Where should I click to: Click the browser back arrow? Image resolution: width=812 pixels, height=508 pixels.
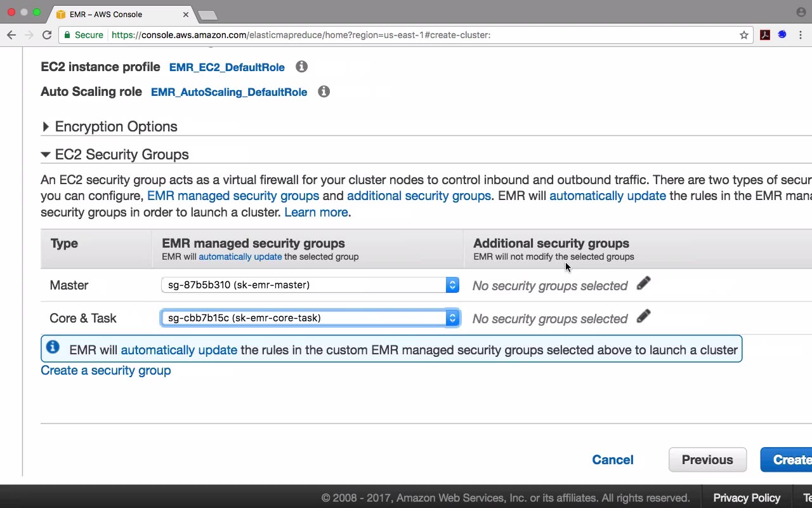tap(11, 35)
